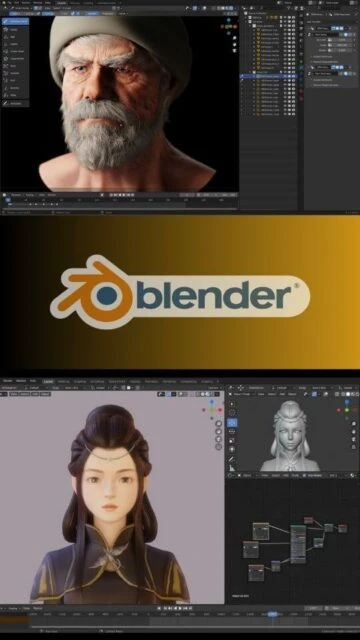Select the Rotate tool in sculpt-bust viewport toolbar
This screenshot has height=640, width=360.
click(x=232, y=431)
